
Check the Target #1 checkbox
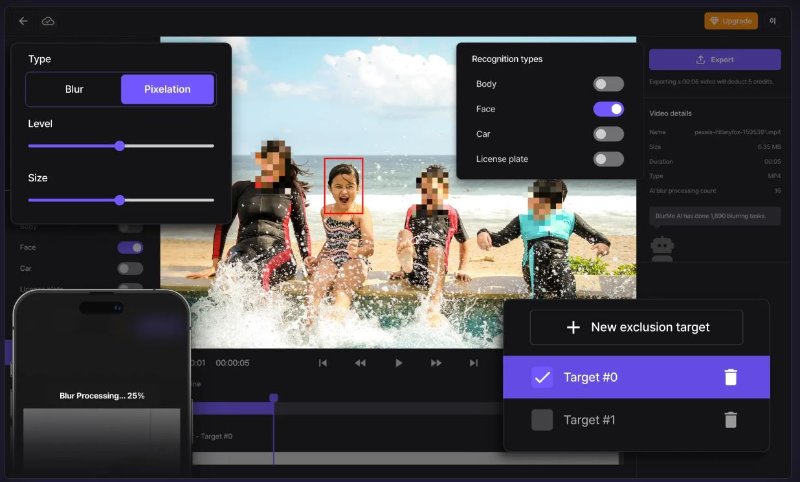[542, 420]
